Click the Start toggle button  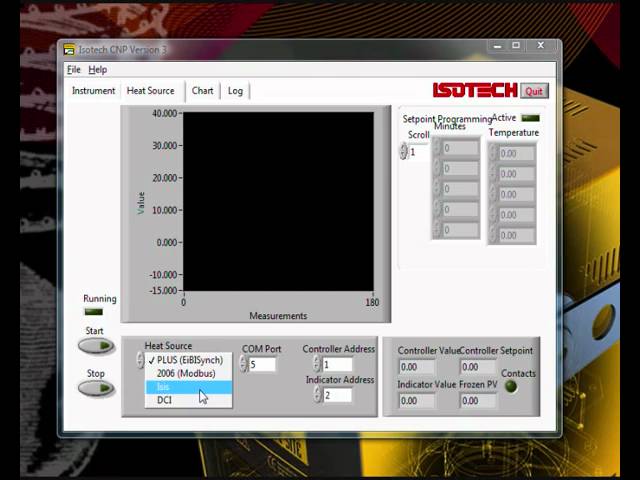click(x=96, y=346)
